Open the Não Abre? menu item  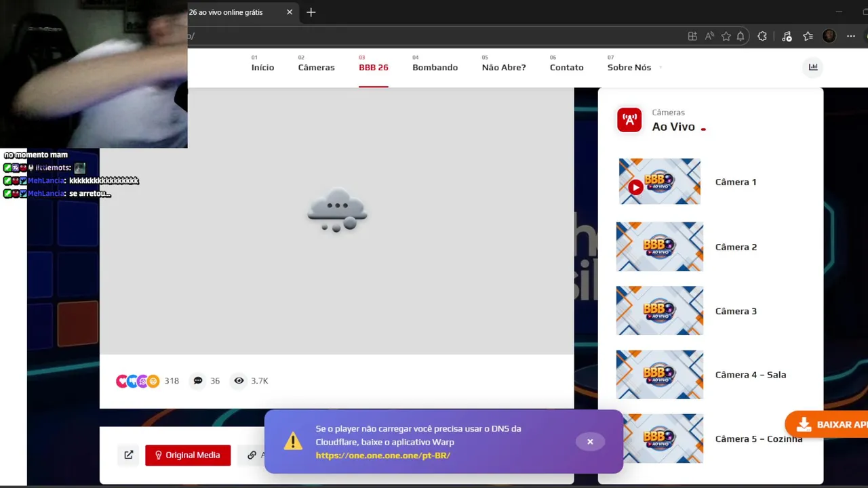click(x=504, y=67)
